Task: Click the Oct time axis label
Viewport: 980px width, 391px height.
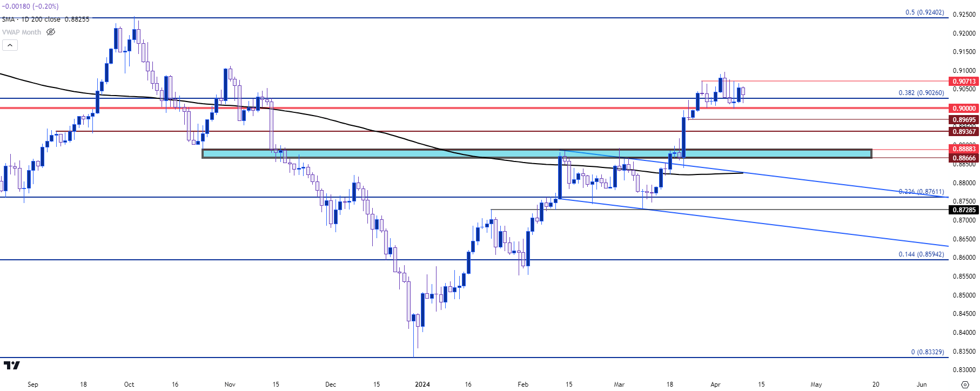Action: pyautogui.click(x=129, y=385)
